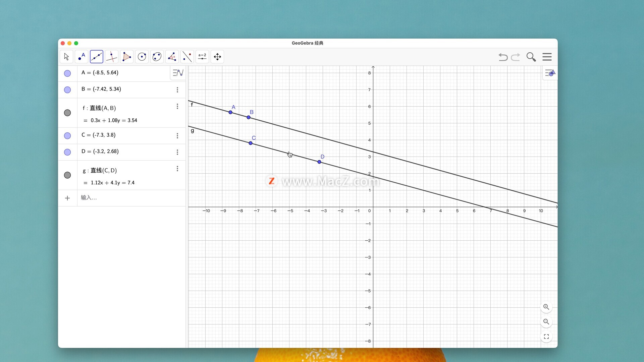
Task: Select equation 0.3x + 1.08y = 3.54
Action: coord(114,120)
